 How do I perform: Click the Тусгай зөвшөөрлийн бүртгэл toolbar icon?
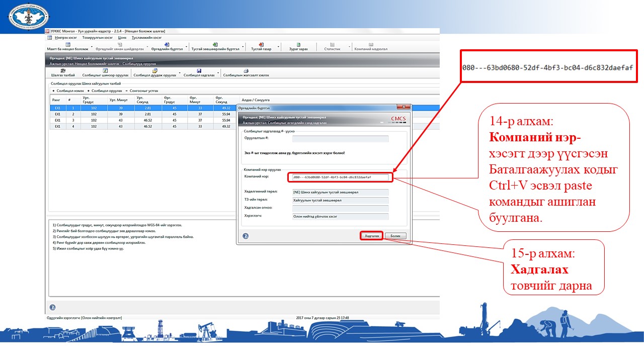coord(215,45)
